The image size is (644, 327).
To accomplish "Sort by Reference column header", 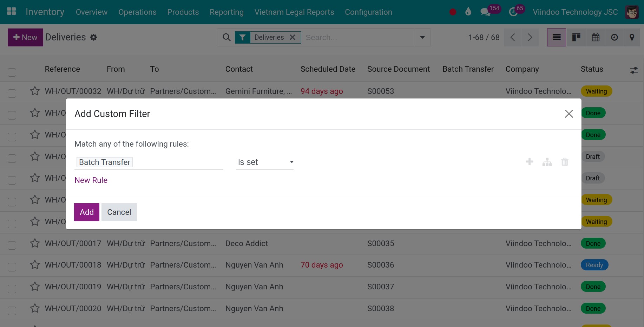I will pyautogui.click(x=63, y=69).
